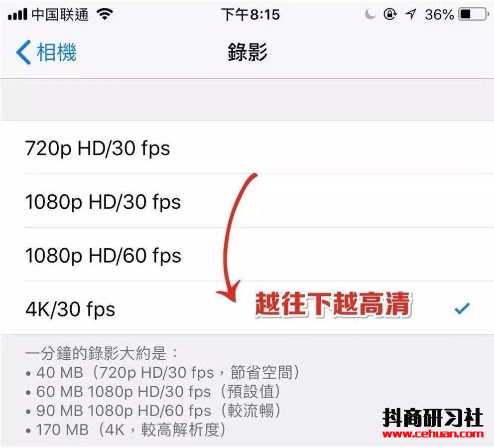Tap the 錄影 page title
494x448 pixels.
pyautogui.click(x=247, y=52)
